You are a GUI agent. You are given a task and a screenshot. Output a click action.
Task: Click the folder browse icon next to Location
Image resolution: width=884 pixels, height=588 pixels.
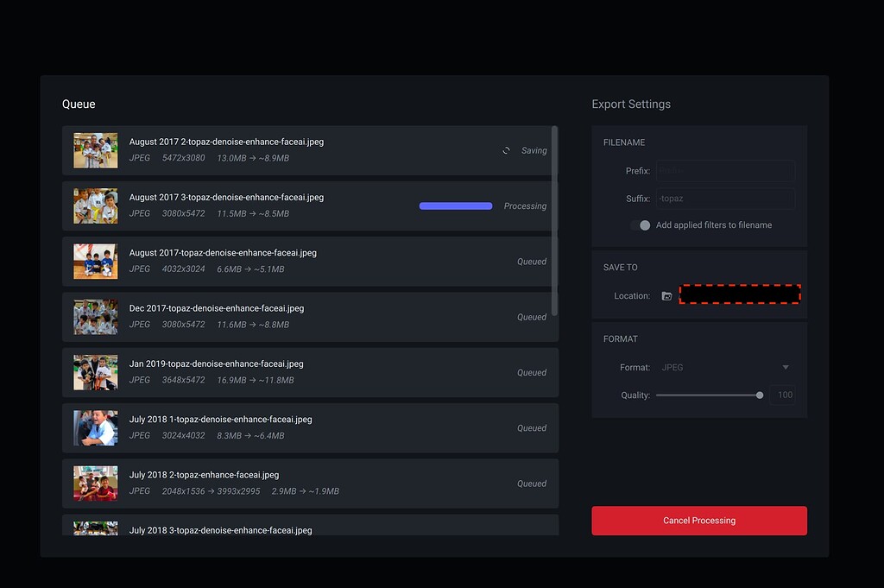click(x=666, y=296)
